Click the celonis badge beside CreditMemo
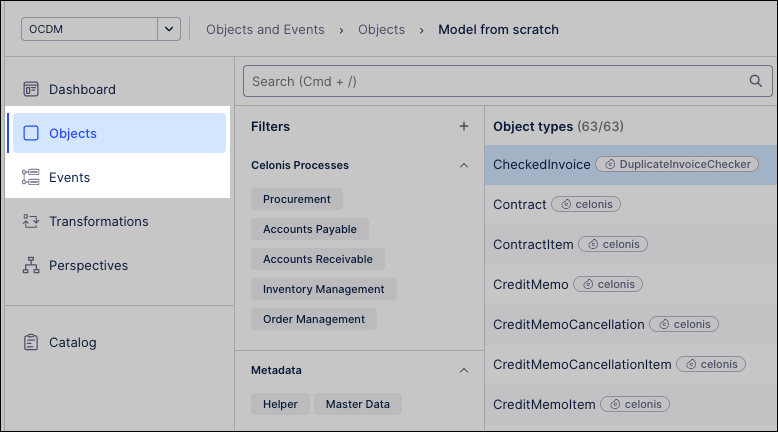 608,284
